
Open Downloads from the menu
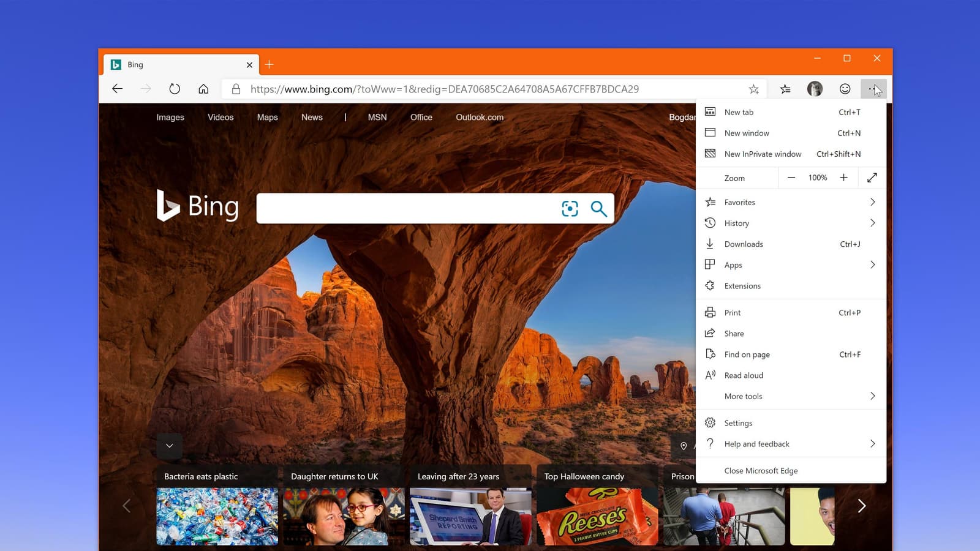(x=791, y=244)
